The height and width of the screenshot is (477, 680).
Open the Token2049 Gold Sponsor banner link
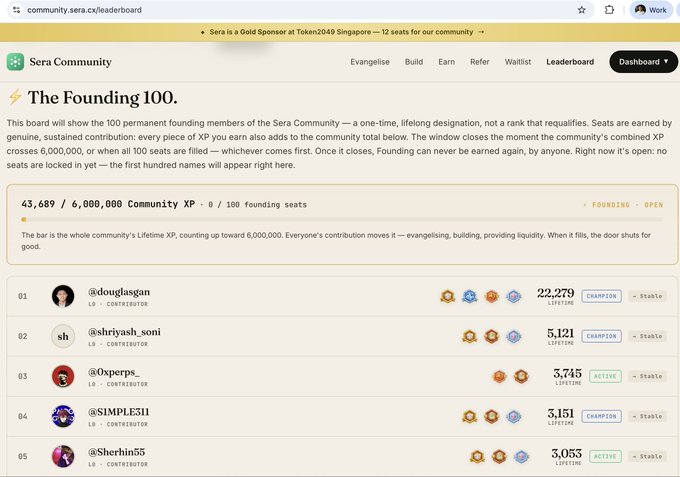click(x=342, y=32)
